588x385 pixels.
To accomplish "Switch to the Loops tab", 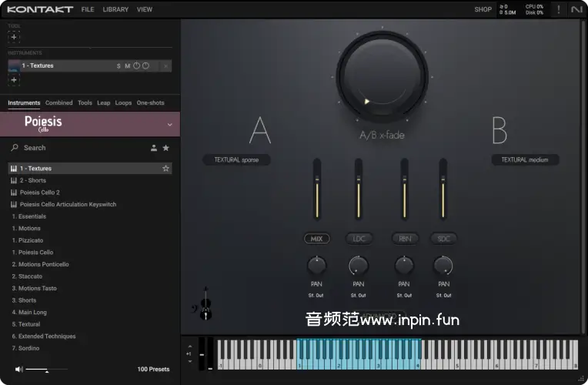I will pos(123,102).
